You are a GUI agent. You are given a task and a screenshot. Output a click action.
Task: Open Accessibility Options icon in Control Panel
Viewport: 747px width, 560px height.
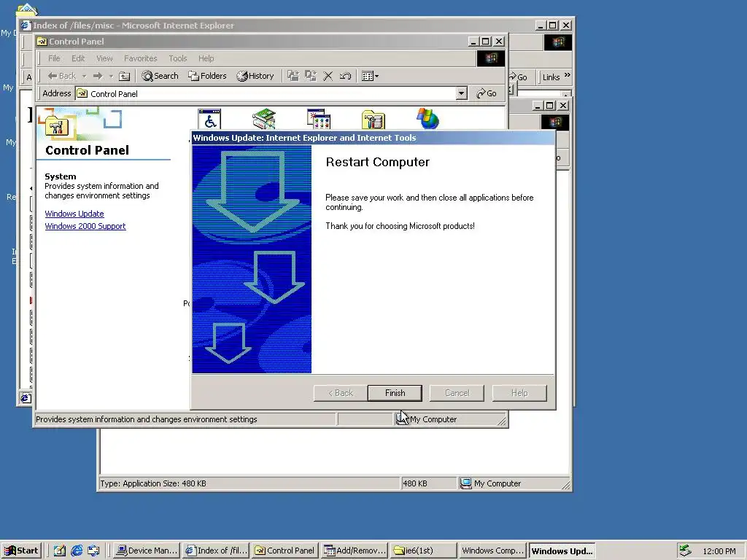pos(209,119)
